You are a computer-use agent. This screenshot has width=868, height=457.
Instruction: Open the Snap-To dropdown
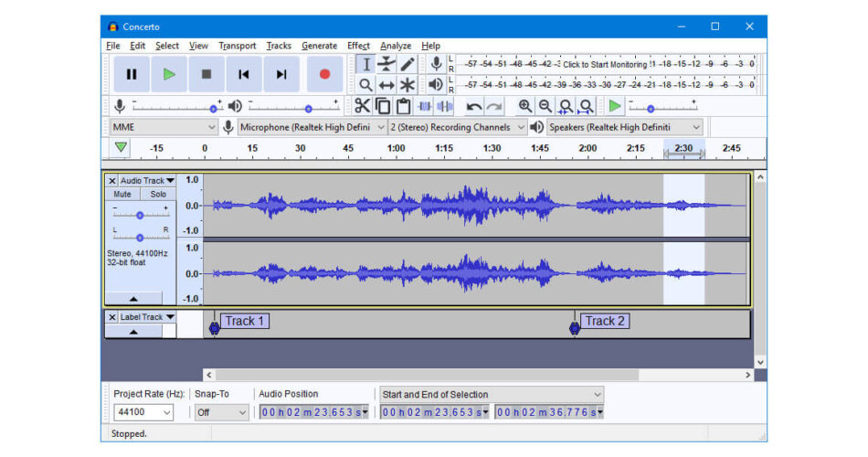pos(221,412)
